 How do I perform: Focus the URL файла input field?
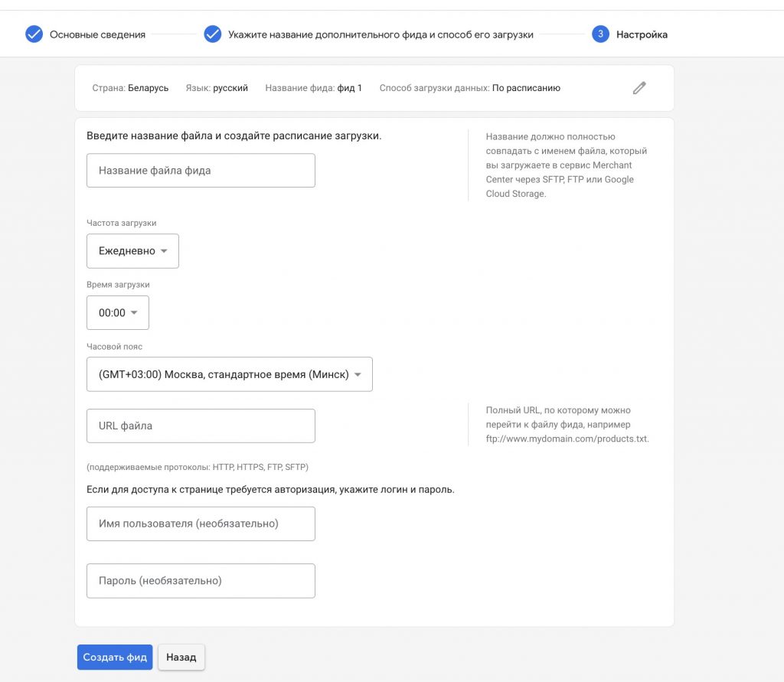201,426
